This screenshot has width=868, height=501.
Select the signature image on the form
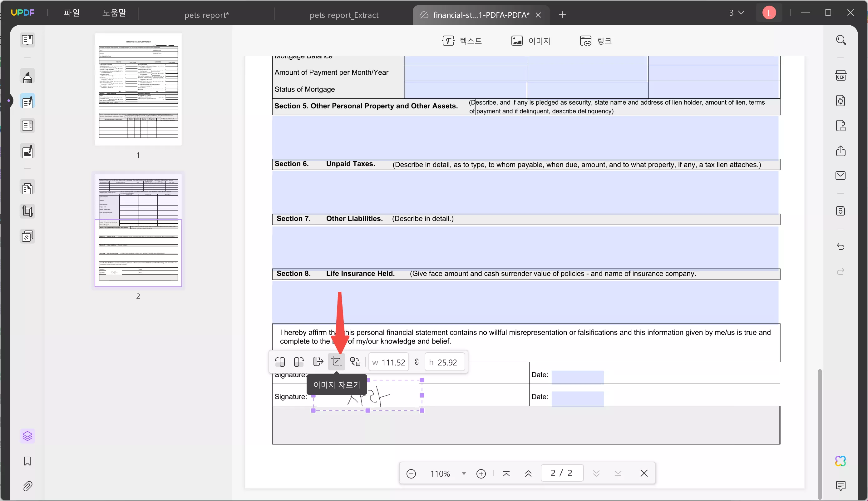367,396
